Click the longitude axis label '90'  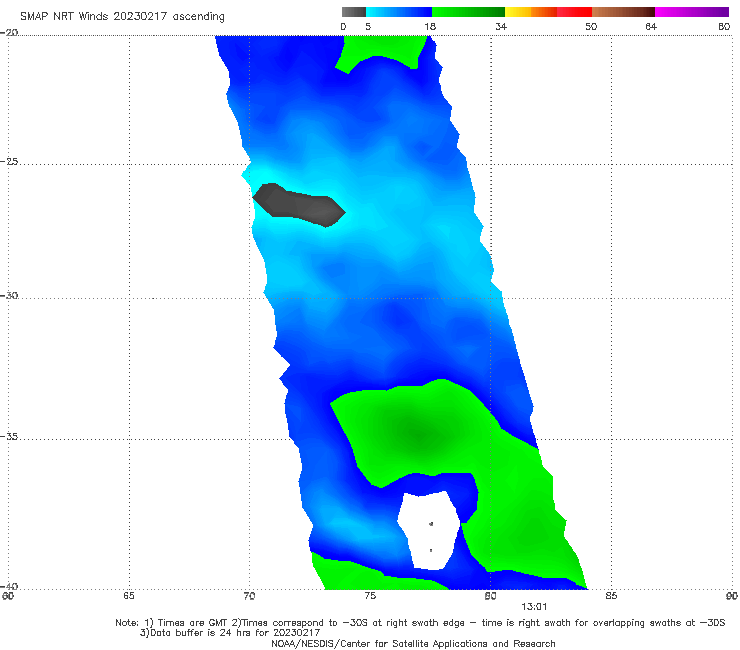732,596
